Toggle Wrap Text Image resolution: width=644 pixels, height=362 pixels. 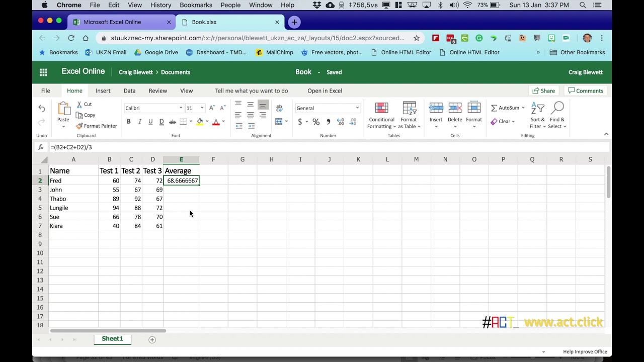tap(280, 108)
